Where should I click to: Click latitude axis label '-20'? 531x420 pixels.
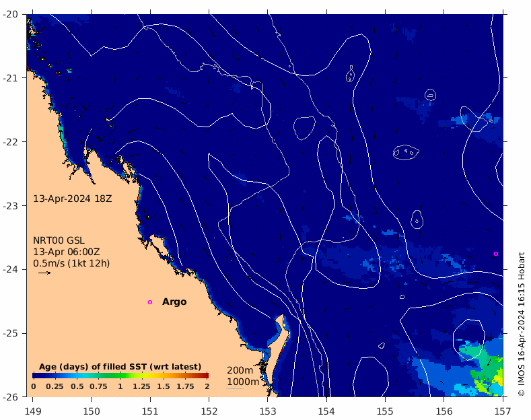click(x=11, y=14)
